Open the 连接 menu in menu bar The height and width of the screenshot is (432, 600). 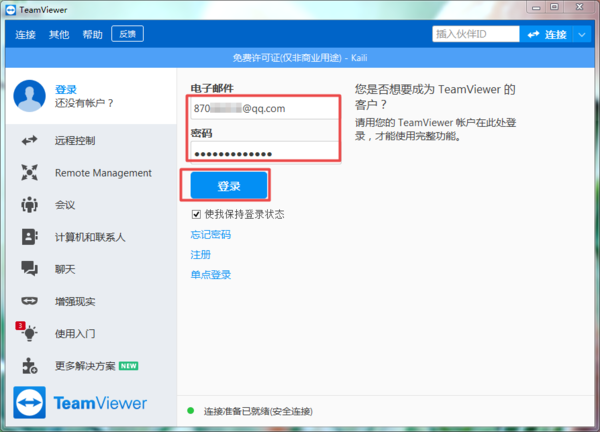coord(26,34)
